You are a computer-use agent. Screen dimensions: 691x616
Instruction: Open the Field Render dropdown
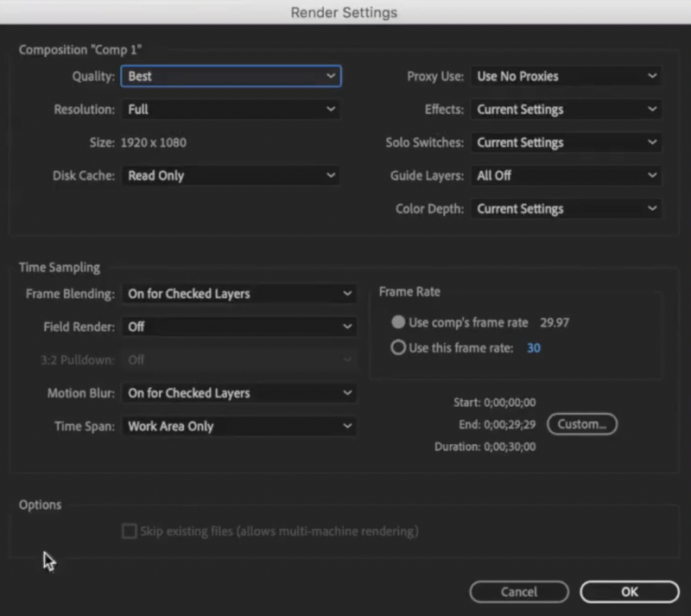[x=238, y=327]
